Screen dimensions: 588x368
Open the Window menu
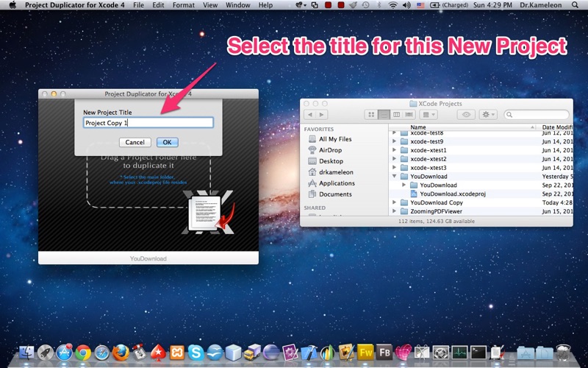click(237, 5)
